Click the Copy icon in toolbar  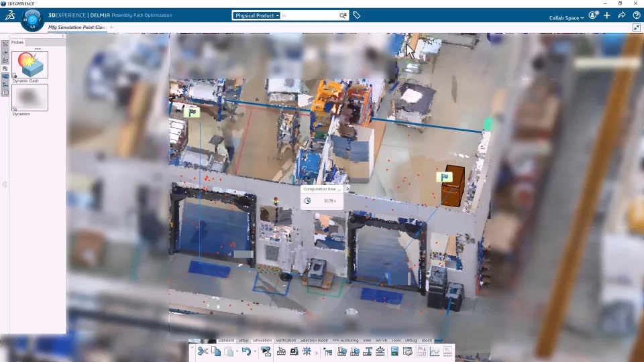click(x=216, y=351)
